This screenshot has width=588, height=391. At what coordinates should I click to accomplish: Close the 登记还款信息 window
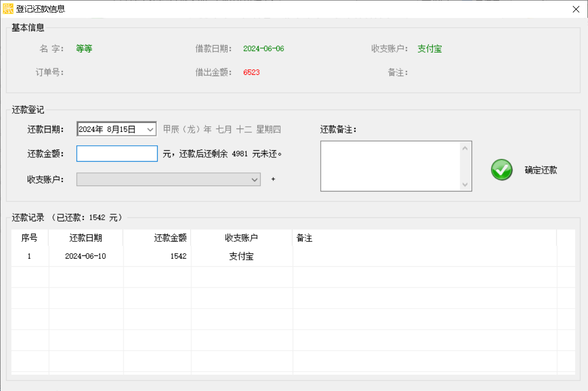click(x=576, y=9)
